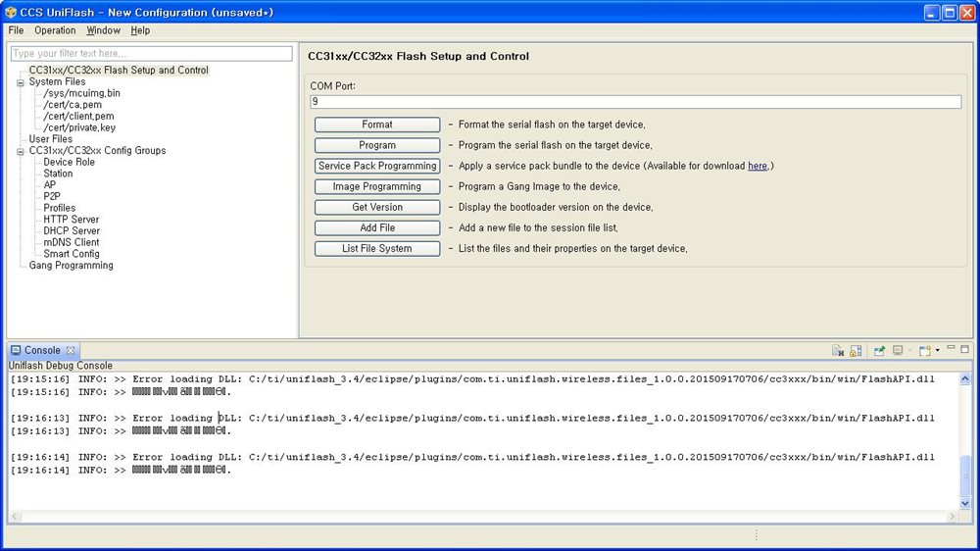Collapse the CC31xx/CC32xx Config Groups node
Image resolution: width=980 pixels, height=551 pixels.
coord(20,151)
